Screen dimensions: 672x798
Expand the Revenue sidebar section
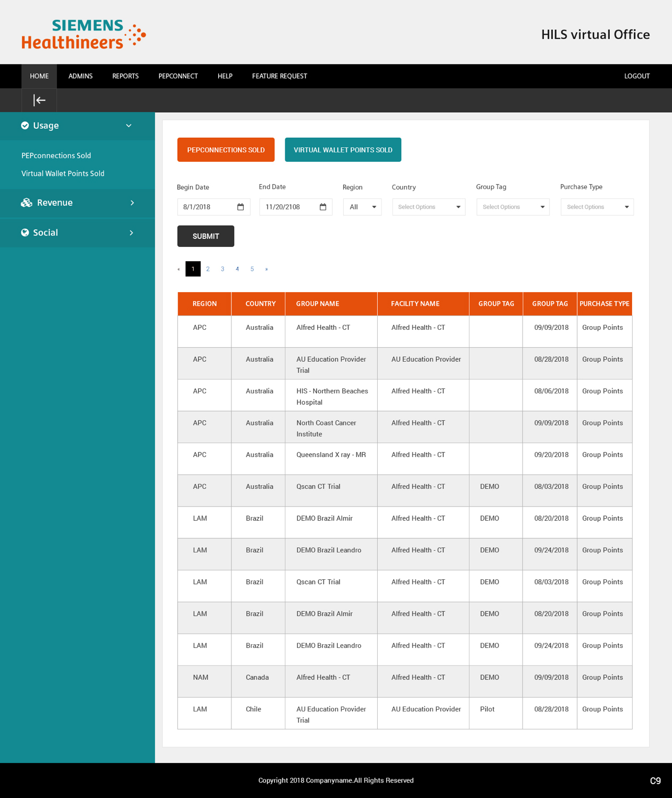132,203
